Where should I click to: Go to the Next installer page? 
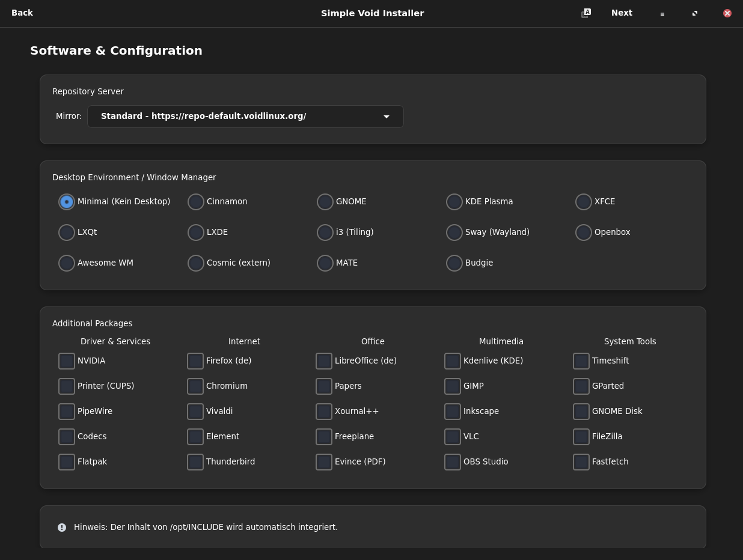[622, 13]
